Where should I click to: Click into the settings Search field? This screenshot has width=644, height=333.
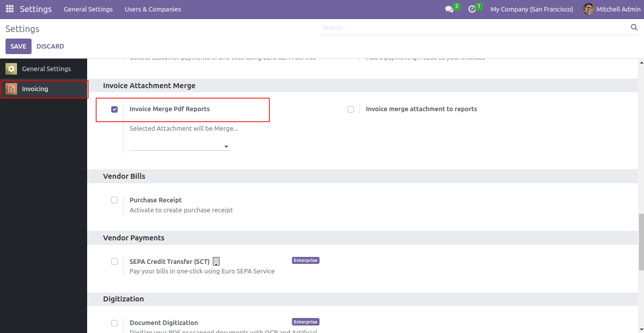point(475,28)
